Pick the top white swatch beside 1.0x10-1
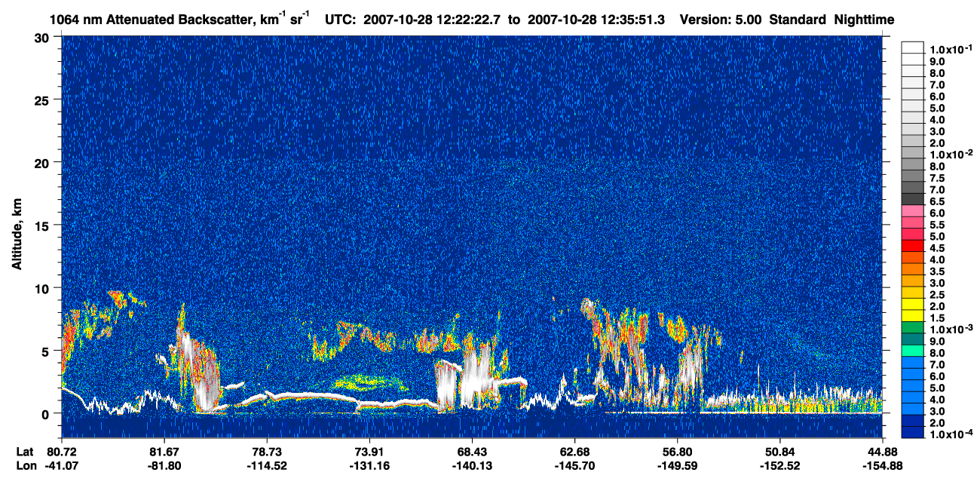Screen dimensions: 980x503 (x=912, y=47)
